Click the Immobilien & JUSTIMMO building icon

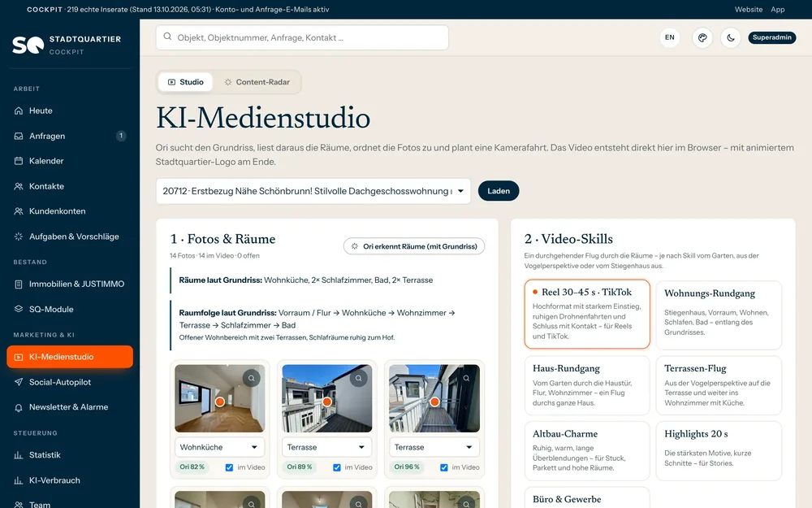[x=19, y=284]
